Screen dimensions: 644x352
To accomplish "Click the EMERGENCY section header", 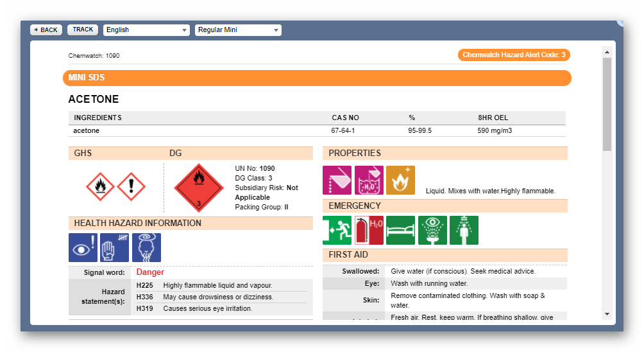I will click(x=445, y=206).
